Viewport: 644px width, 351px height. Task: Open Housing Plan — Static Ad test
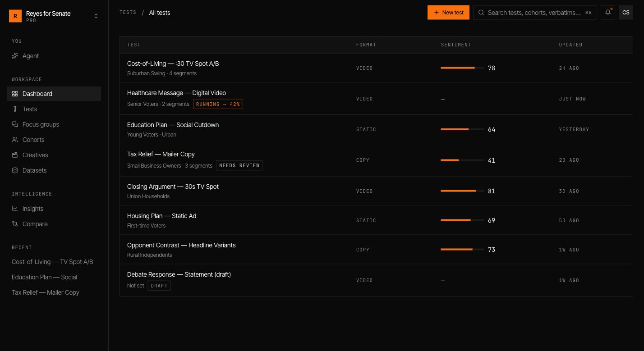point(161,216)
